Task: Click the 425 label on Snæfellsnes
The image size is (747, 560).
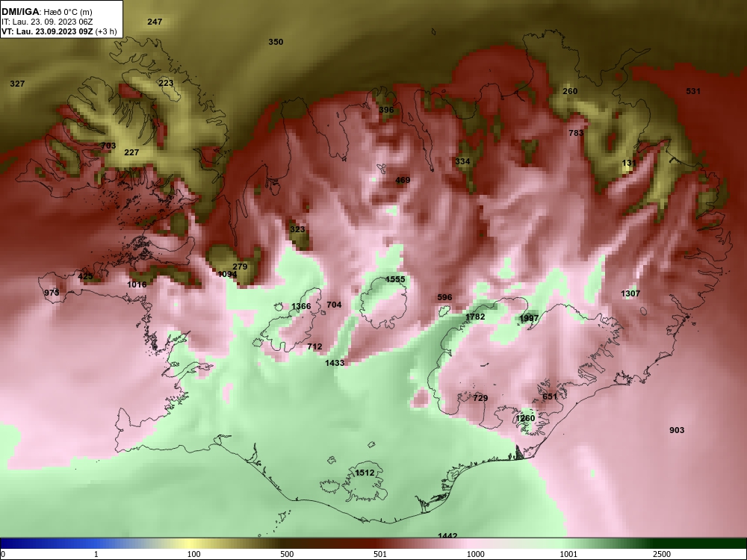Action: pos(85,277)
